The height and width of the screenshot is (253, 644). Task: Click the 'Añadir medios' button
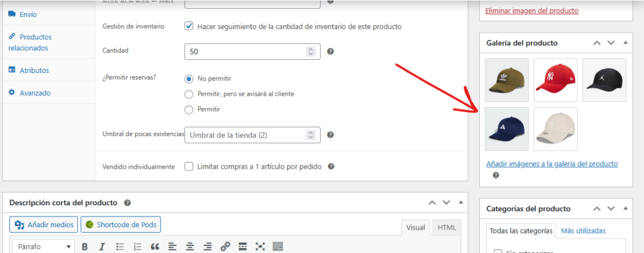click(x=44, y=225)
